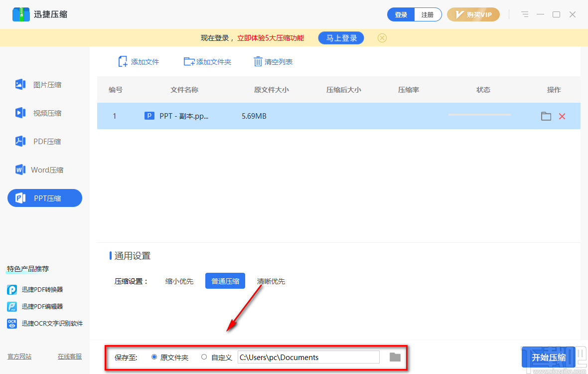Open 迅捷OCR文字识别软件 product link
This screenshot has height=374, width=588.
click(52, 323)
